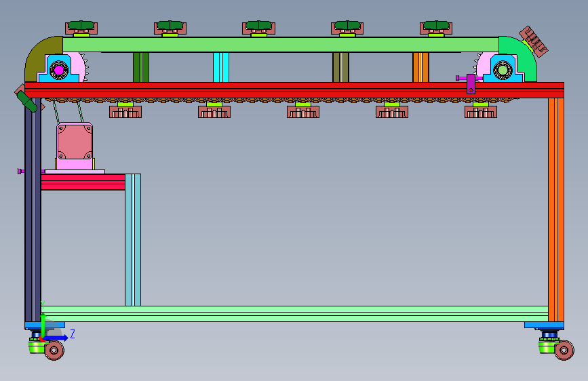Image resolution: width=588 pixels, height=381 pixels.
Task: Pick the purple tensioner bracket on red beam
Action: 471,84
